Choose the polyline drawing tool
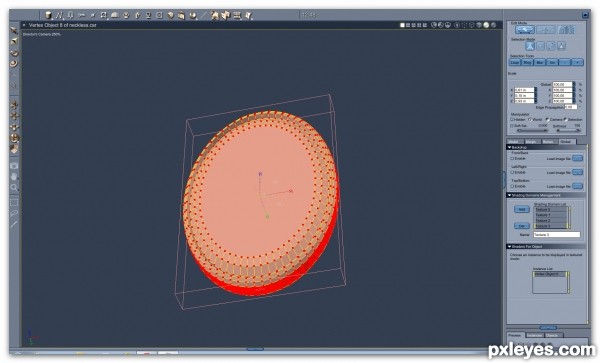 59,15
